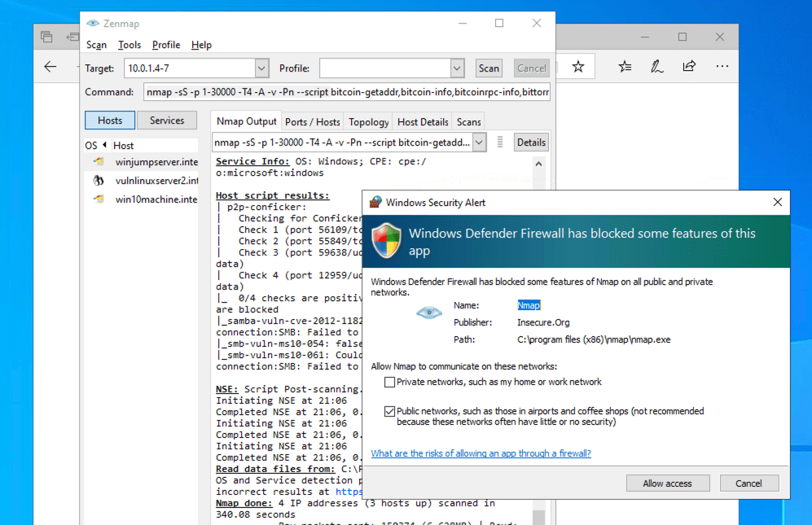Click the Nmap output vertical scrollbar
The image size is (812, 525).
pos(538,326)
